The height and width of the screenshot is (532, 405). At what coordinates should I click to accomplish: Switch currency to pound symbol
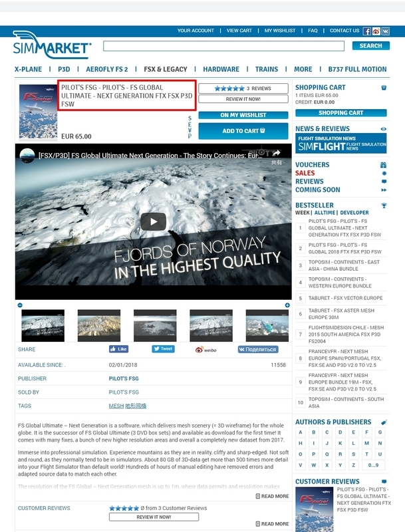click(x=190, y=124)
